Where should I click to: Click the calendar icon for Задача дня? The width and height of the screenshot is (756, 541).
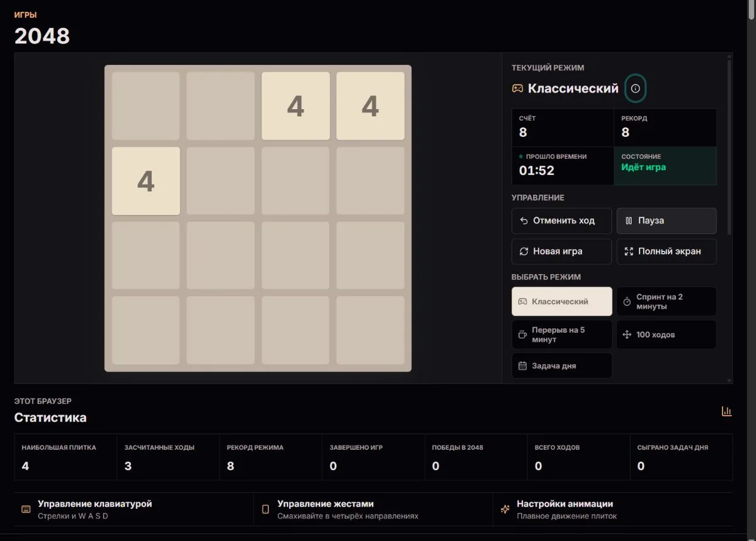[x=522, y=366]
